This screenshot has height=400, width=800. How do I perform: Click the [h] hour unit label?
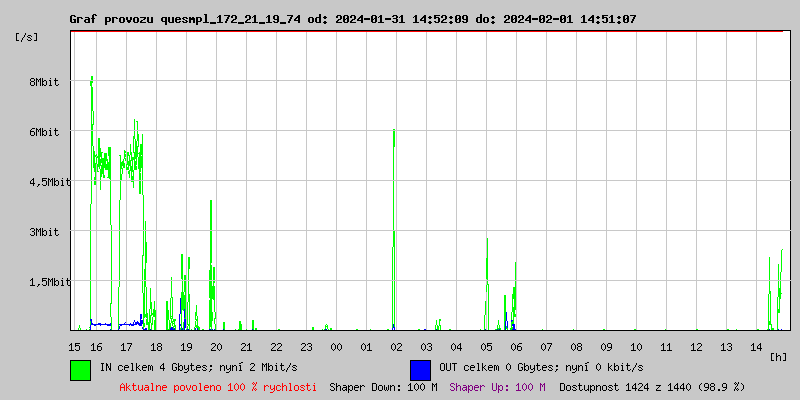point(779,356)
